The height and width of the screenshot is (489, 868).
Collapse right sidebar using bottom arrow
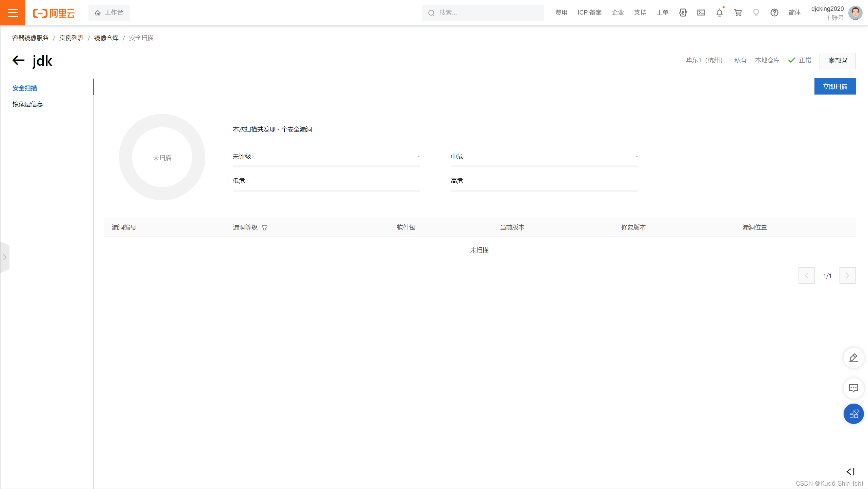pyautogui.click(x=850, y=472)
